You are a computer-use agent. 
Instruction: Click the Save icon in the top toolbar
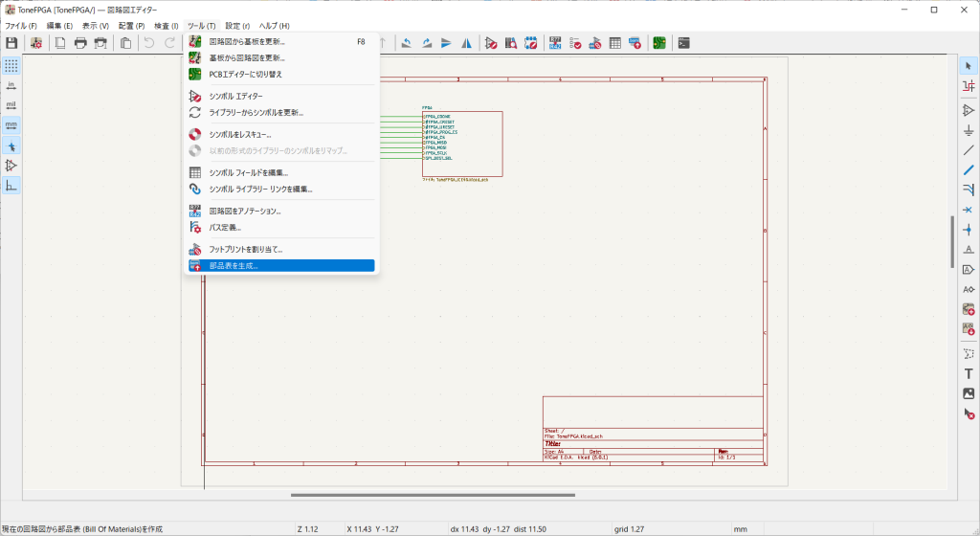click(x=11, y=43)
